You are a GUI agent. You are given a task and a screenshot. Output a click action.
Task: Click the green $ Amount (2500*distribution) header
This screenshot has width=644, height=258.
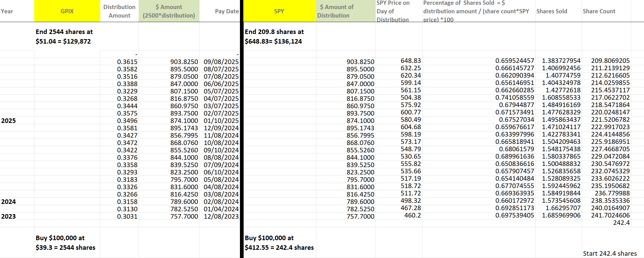click(x=169, y=11)
